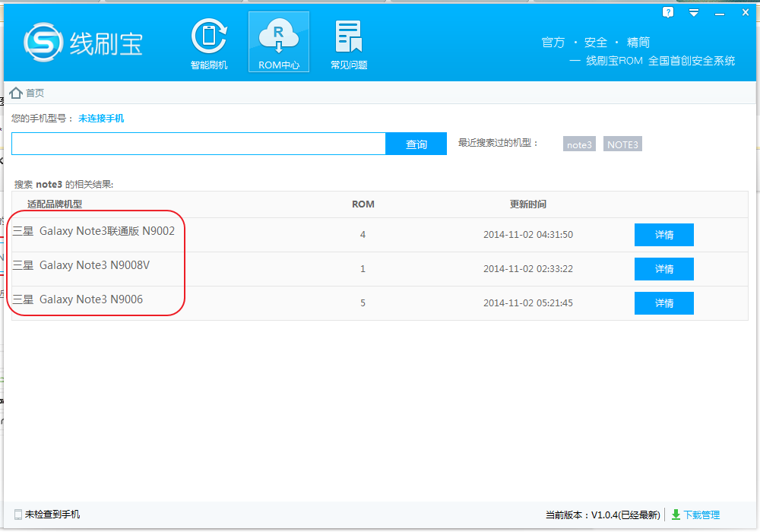Click ROM count 5 for N9006
This screenshot has width=760, height=532.
pyautogui.click(x=363, y=303)
